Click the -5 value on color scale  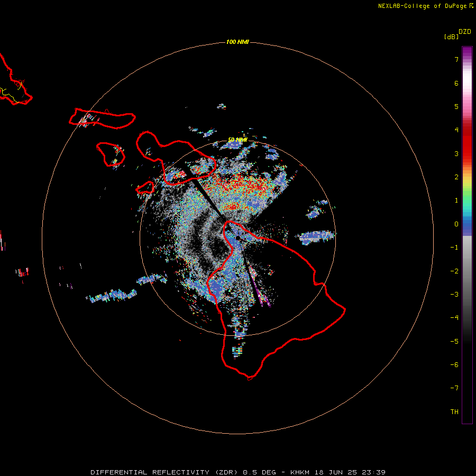tap(454, 342)
